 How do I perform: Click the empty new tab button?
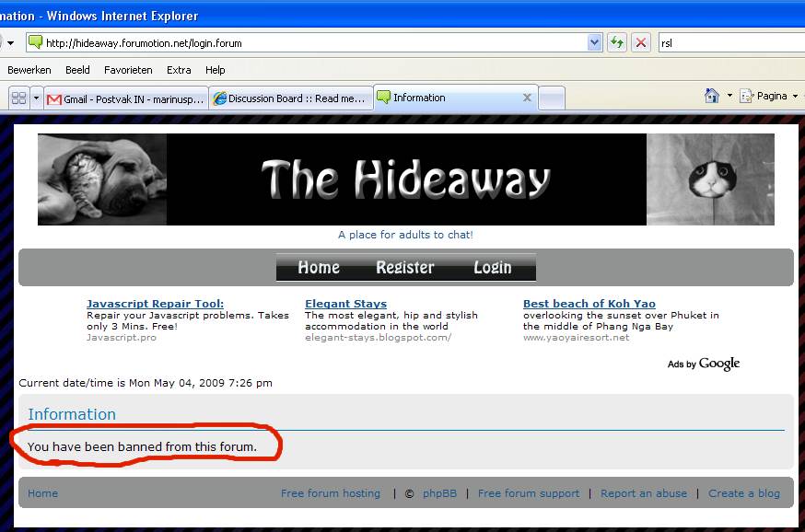coord(551,98)
